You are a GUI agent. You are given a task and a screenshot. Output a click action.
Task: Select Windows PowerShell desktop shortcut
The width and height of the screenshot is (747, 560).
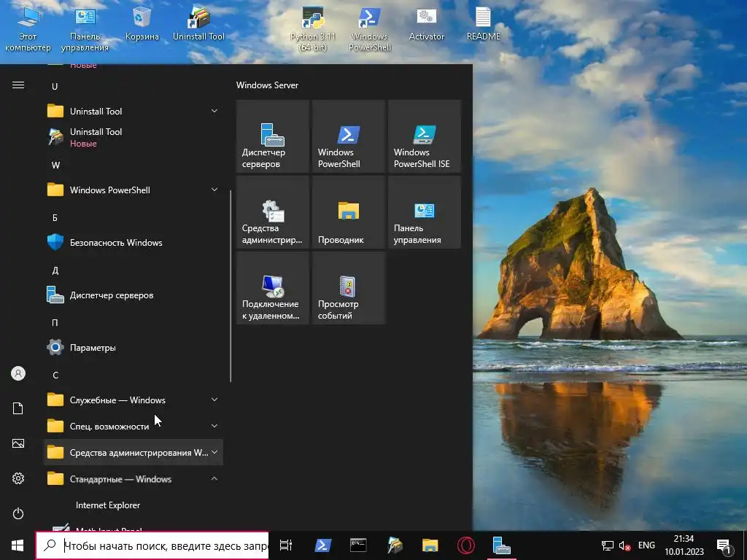tap(370, 28)
